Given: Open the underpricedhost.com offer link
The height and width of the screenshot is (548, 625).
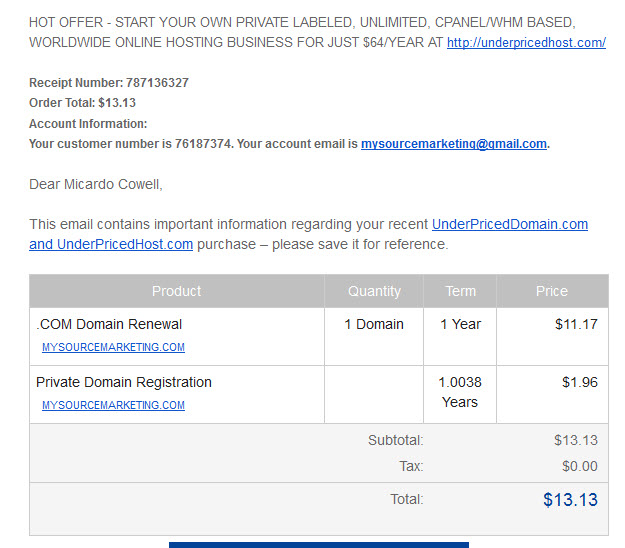Looking at the screenshot, I should (x=526, y=43).
